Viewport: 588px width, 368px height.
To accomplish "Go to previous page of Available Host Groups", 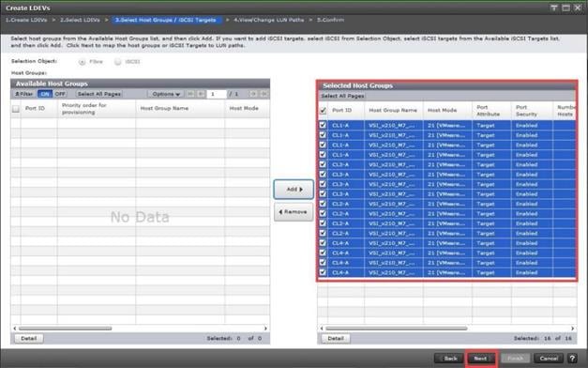I will pyautogui.click(x=201, y=94).
